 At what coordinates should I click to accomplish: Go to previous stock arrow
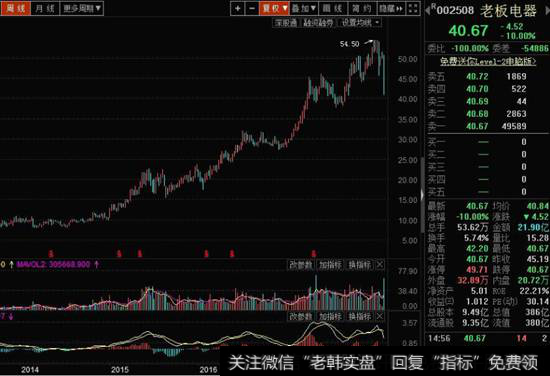(427, 11)
